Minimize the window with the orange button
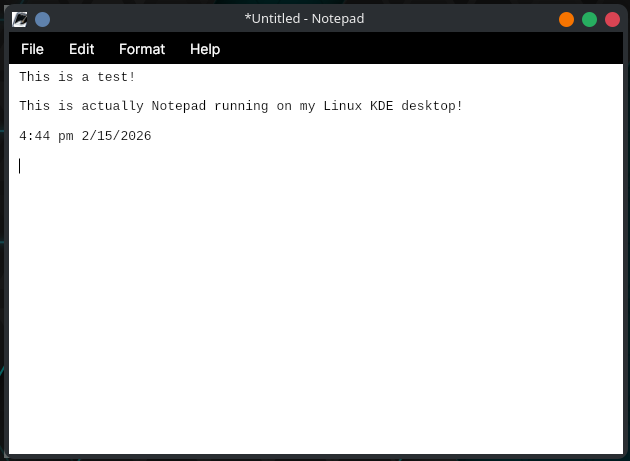The image size is (630, 461). (566, 19)
